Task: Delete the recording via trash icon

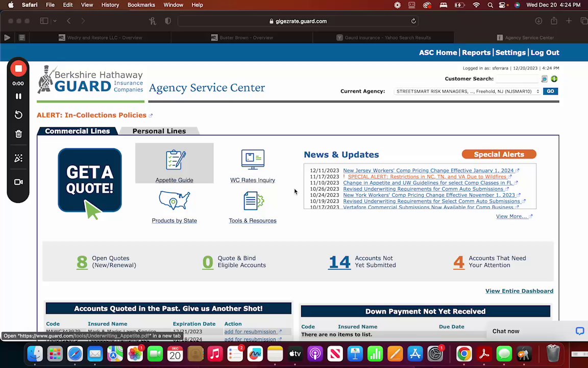Action: [x=18, y=134]
